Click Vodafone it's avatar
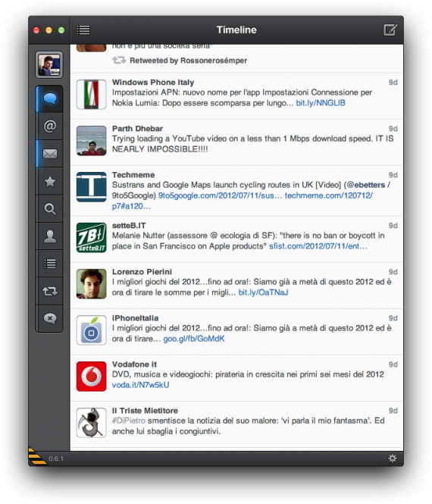Image resolution: width=432 pixels, height=504 pixels. click(91, 377)
